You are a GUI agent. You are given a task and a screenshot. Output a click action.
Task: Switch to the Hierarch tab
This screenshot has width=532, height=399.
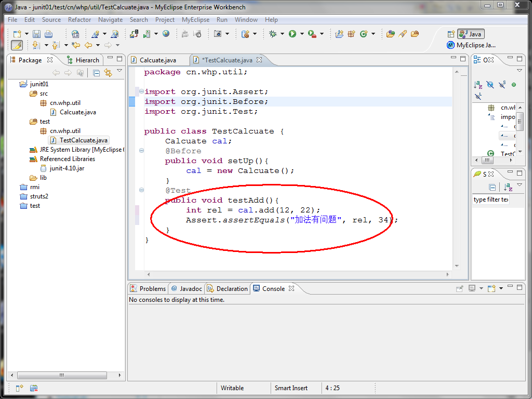84,60
